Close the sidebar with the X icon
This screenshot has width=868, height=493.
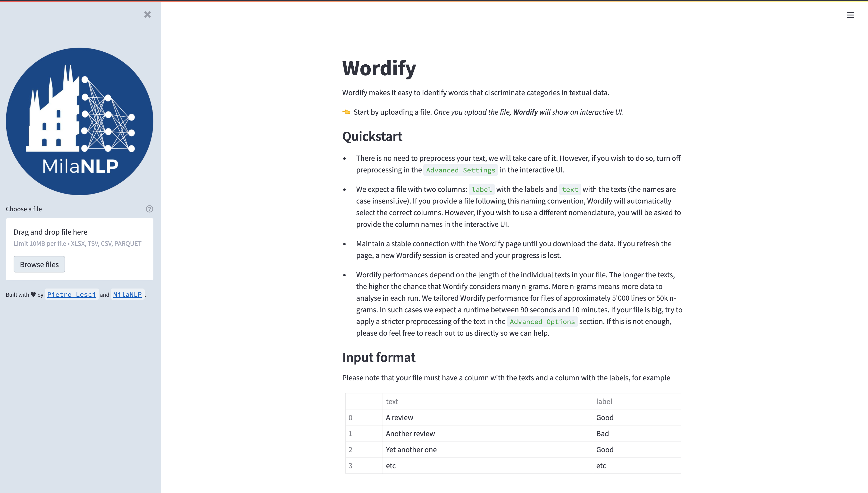147,15
